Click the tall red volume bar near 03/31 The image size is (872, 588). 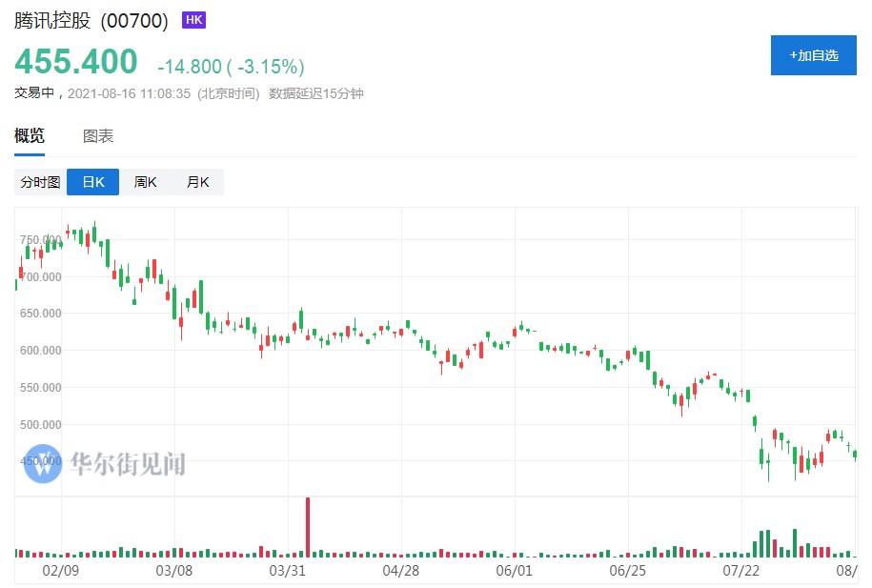(x=308, y=526)
